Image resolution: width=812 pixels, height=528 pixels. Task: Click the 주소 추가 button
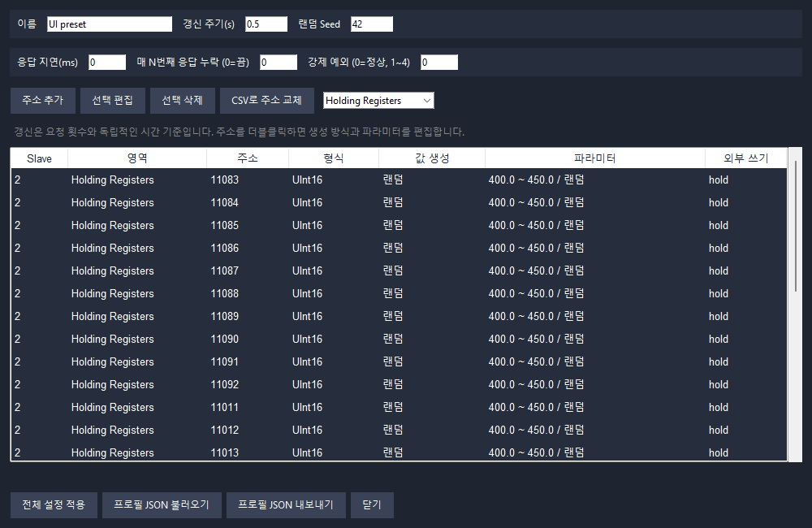point(43,101)
